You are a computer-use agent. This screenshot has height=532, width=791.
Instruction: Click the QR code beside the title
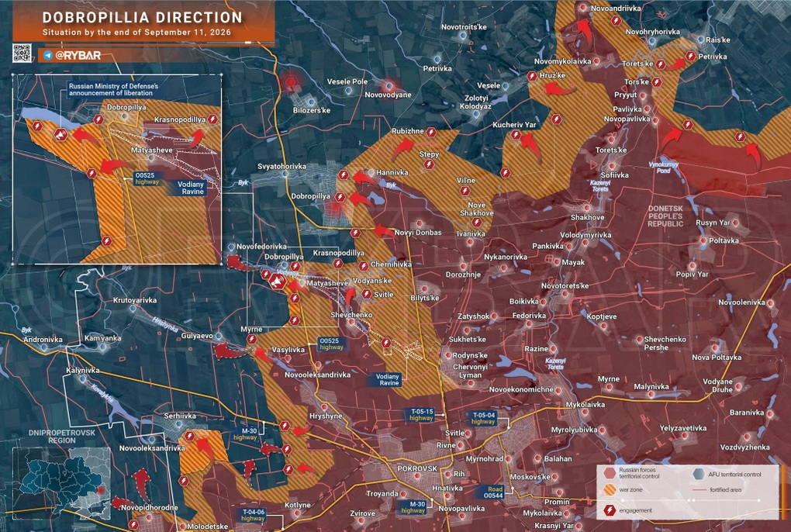tap(22, 53)
